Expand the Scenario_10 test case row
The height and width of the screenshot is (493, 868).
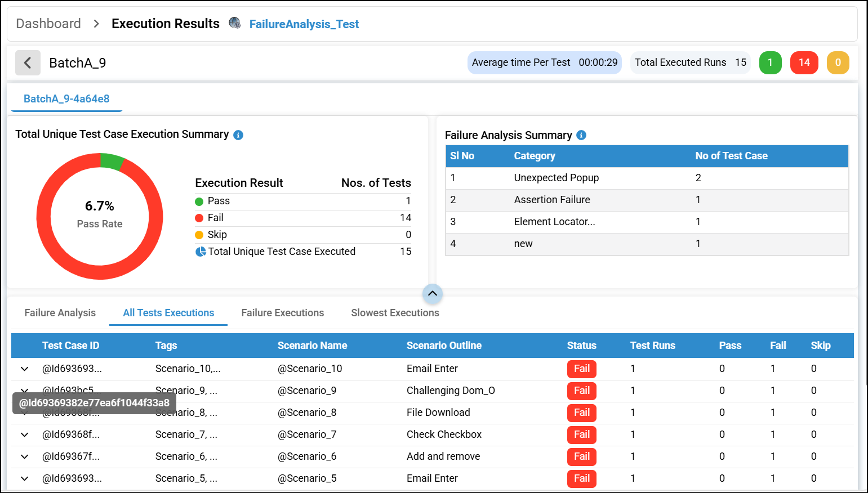24,369
